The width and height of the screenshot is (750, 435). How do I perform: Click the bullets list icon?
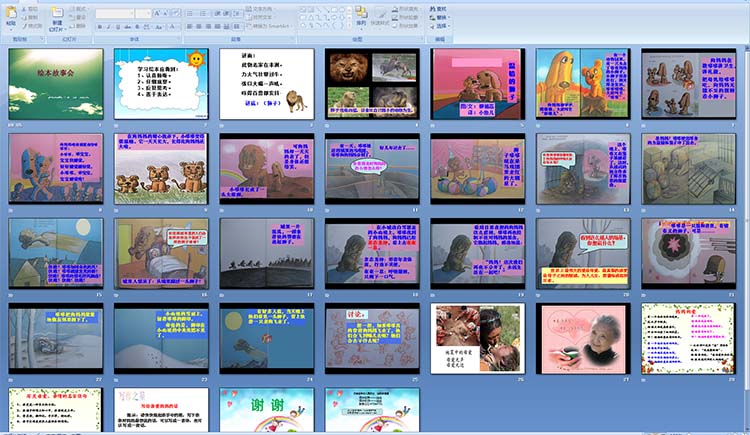click(189, 13)
